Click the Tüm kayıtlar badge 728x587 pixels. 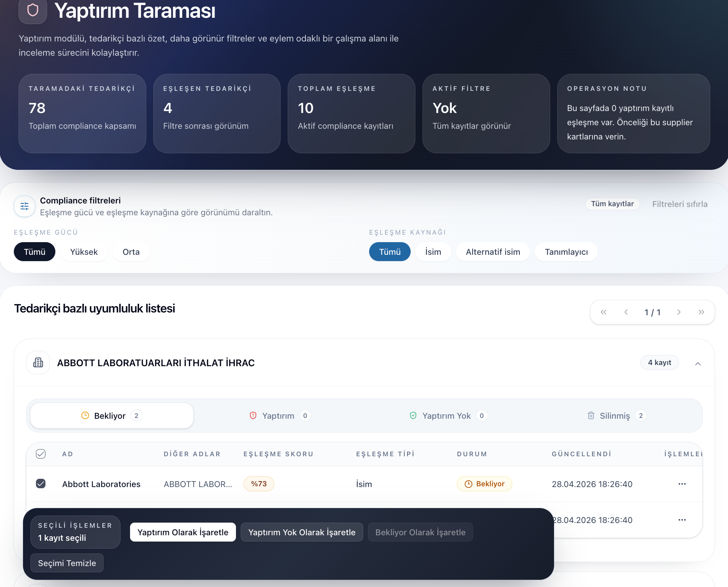(x=612, y=204)
